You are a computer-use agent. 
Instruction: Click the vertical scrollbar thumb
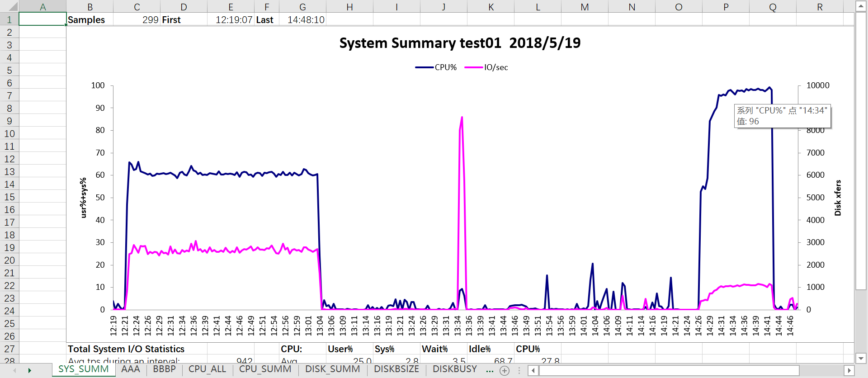861,151
